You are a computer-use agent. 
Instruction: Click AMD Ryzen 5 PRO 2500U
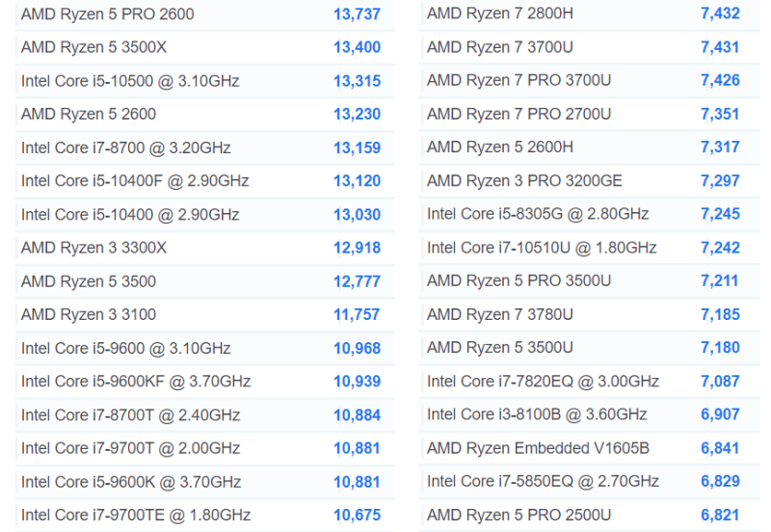coord(519,516)
